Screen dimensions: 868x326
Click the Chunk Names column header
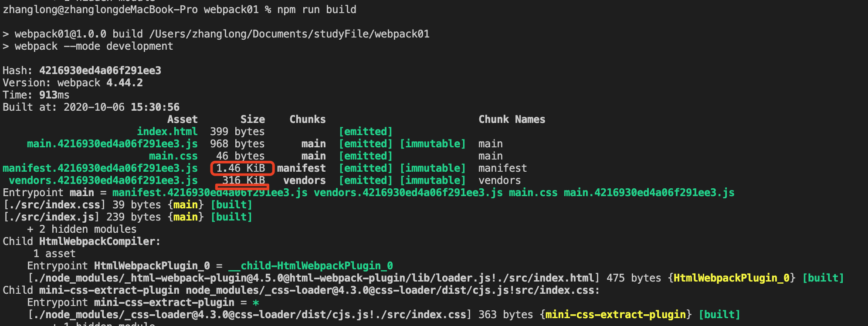[512, 119]
